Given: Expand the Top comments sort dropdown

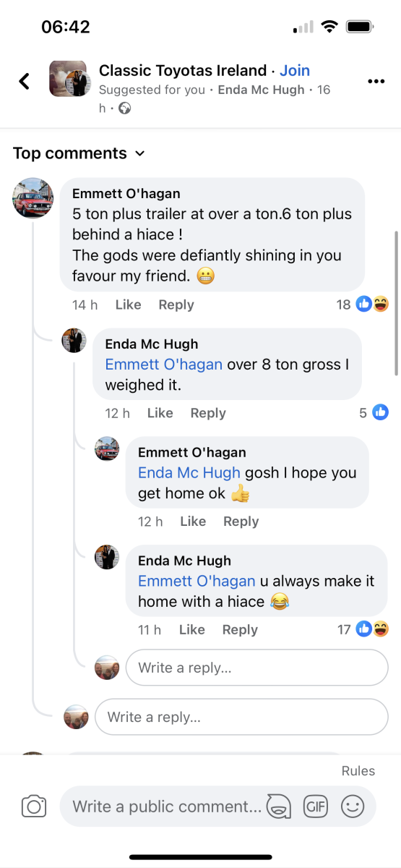Looking at the screenshot, I should click(x=79, y=153).
